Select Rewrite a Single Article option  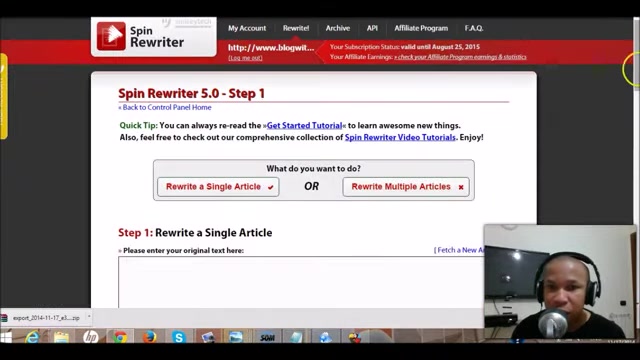[218, 187]
